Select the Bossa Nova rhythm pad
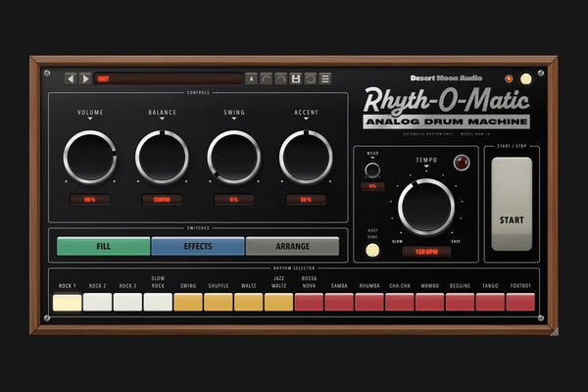588x392 pixels. [x=309, y=303]
